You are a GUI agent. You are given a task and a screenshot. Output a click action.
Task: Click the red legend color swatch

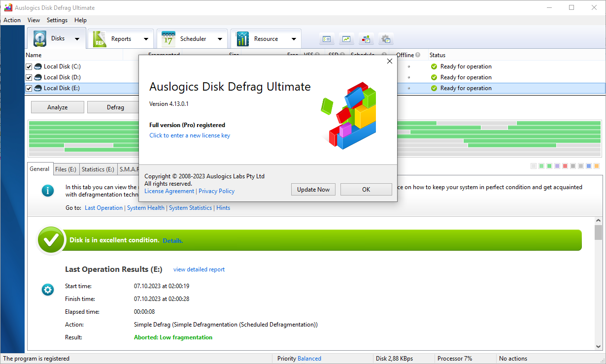565,166
